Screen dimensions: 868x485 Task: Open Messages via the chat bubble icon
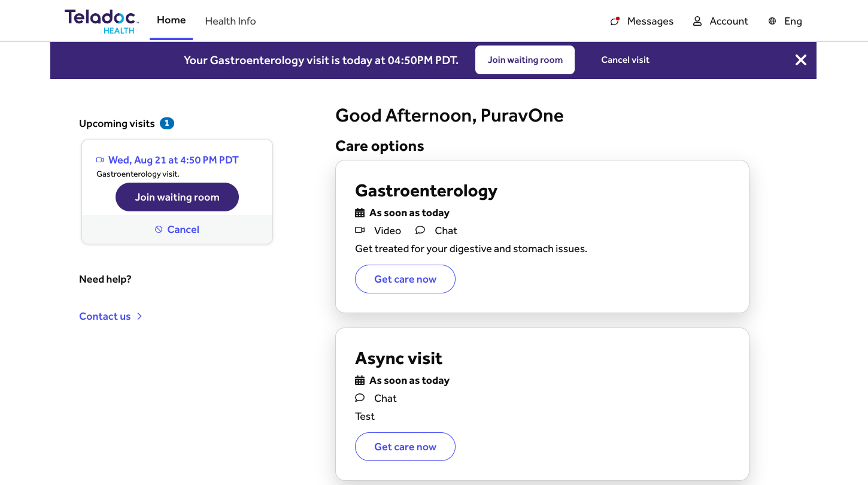coord(615,21)
